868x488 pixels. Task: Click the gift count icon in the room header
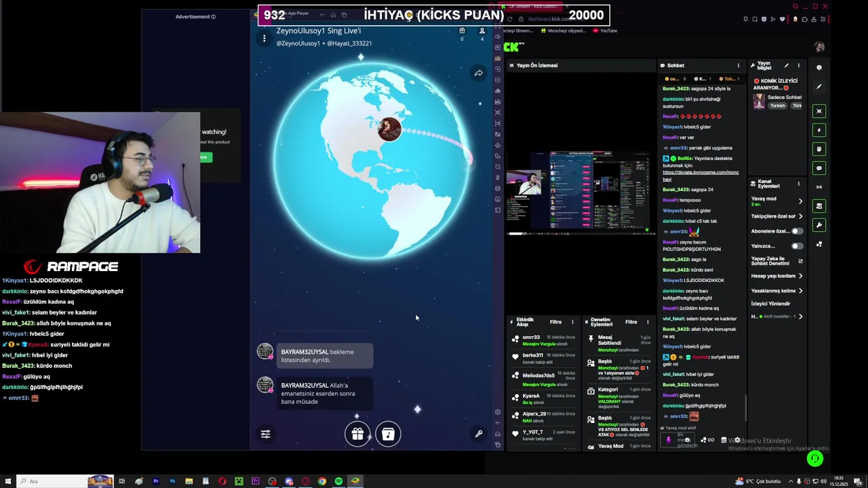462,31
